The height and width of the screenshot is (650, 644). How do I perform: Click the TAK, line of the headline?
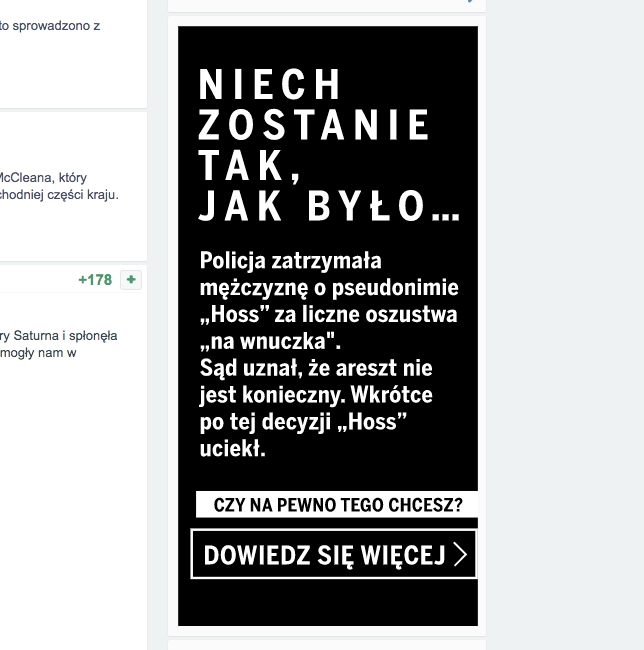point(250,166)
